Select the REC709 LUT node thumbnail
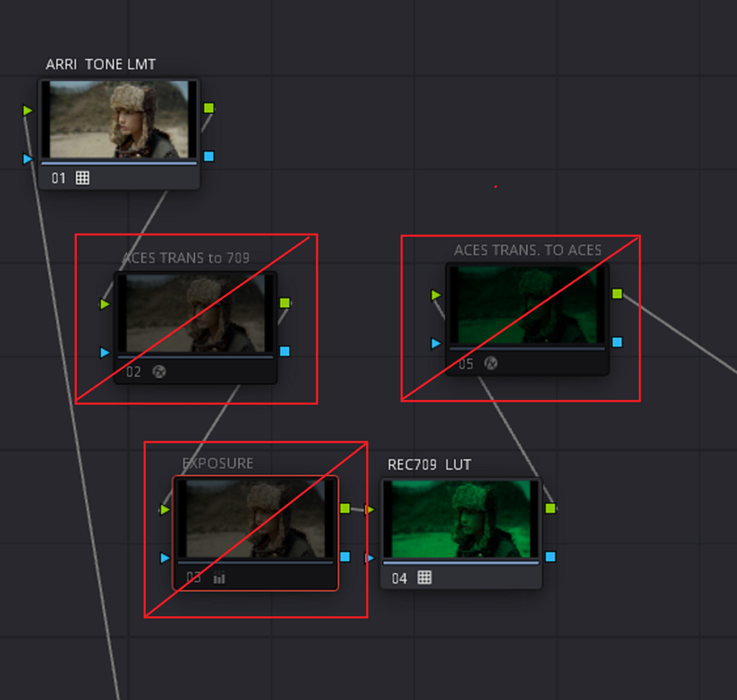Viewport: 737px width, 700px height. click(x=461, y=519)
